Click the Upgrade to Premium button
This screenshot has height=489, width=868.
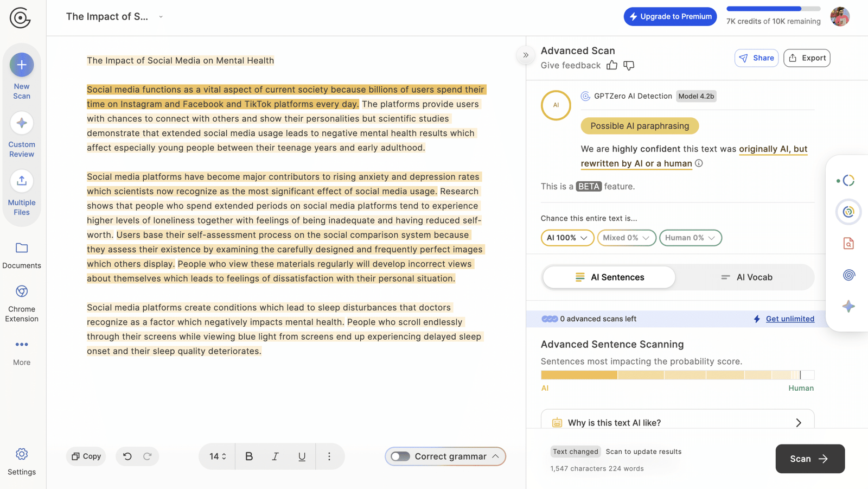670,17
